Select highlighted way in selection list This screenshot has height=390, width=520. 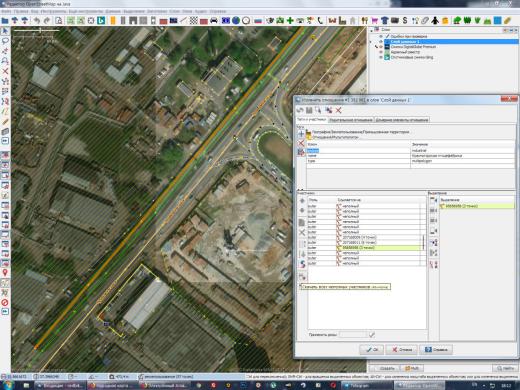point(477,206)
